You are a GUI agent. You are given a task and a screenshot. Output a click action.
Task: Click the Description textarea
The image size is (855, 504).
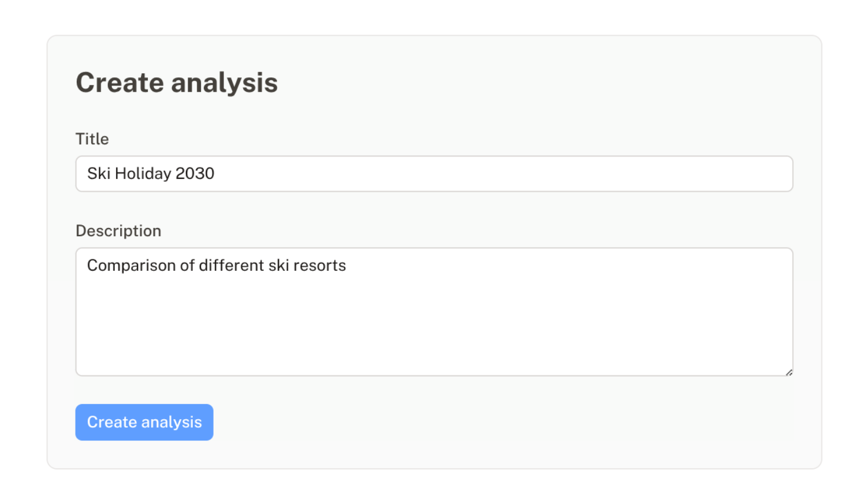coord(433,312)
